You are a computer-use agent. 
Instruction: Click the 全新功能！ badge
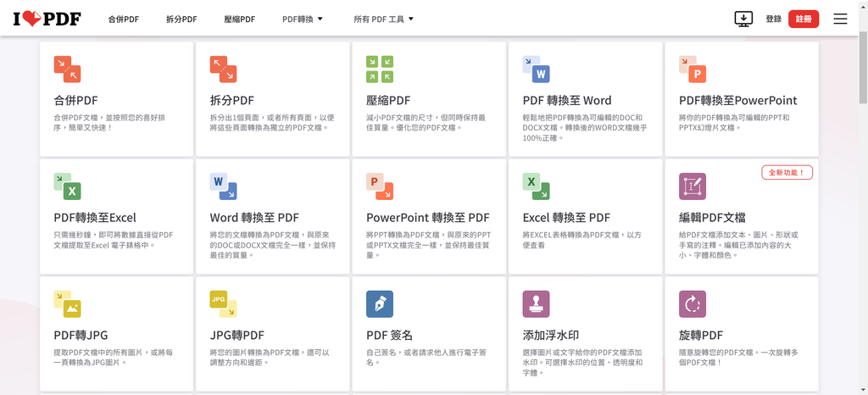787,173
